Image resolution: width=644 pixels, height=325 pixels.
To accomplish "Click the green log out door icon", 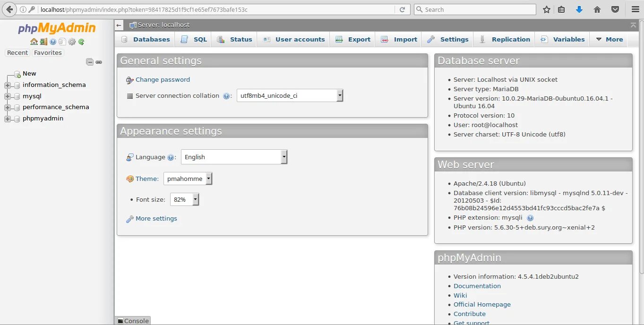I will (x=43, y=42).
